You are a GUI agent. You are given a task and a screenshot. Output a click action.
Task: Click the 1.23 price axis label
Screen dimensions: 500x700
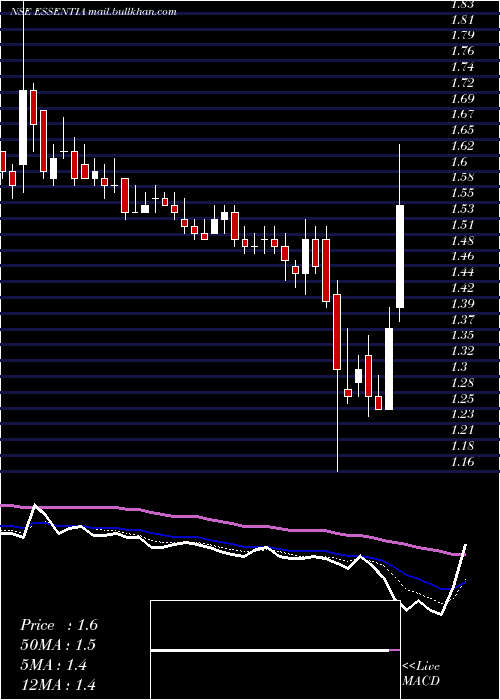(x=462, y=414)
